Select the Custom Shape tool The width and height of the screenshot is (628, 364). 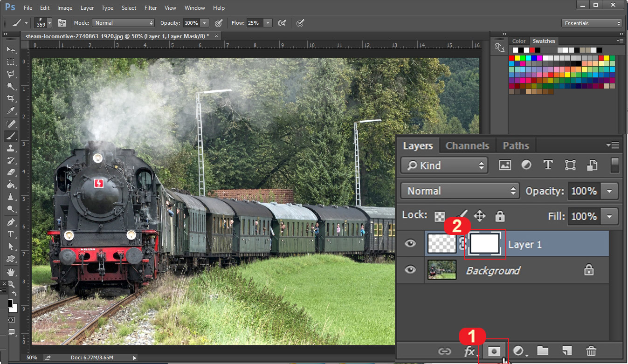[x=11, y=259]
